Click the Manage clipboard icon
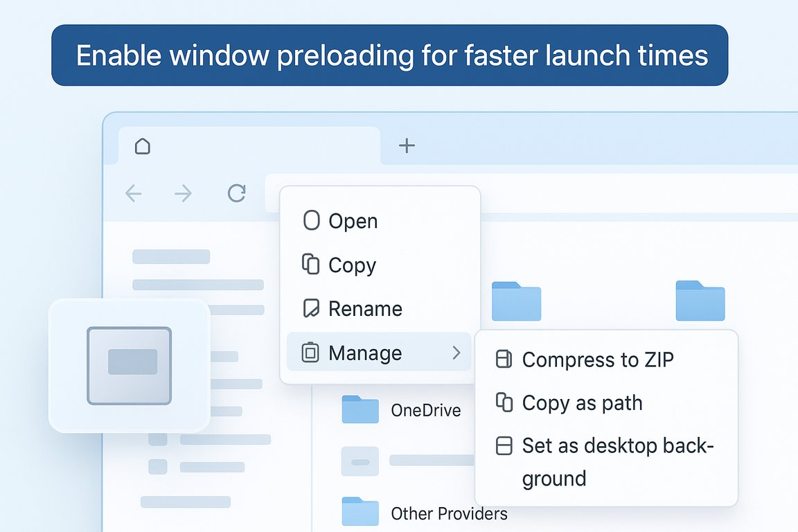Image resolution: width=798 pixels, height=532 pixels. coord(310,352)
